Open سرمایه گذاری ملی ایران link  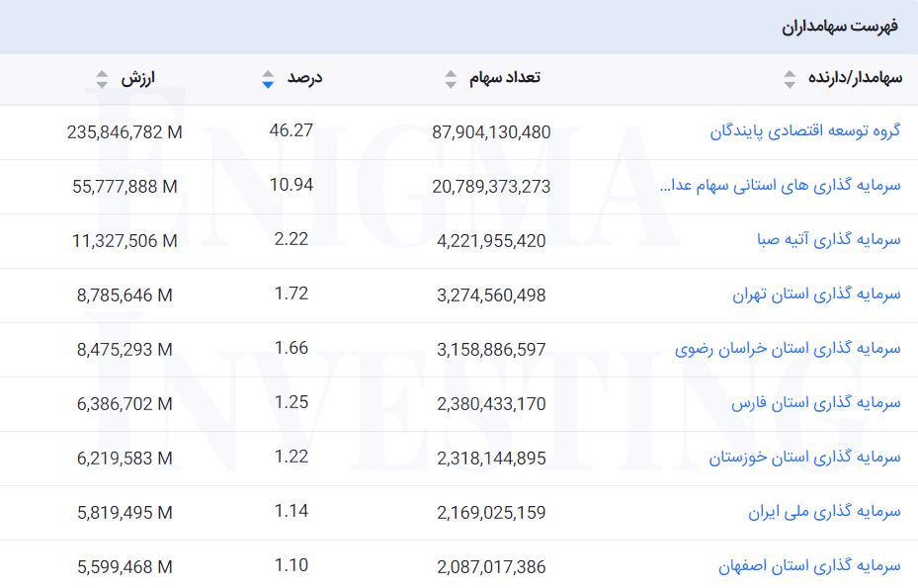click(x=824, y=512)
